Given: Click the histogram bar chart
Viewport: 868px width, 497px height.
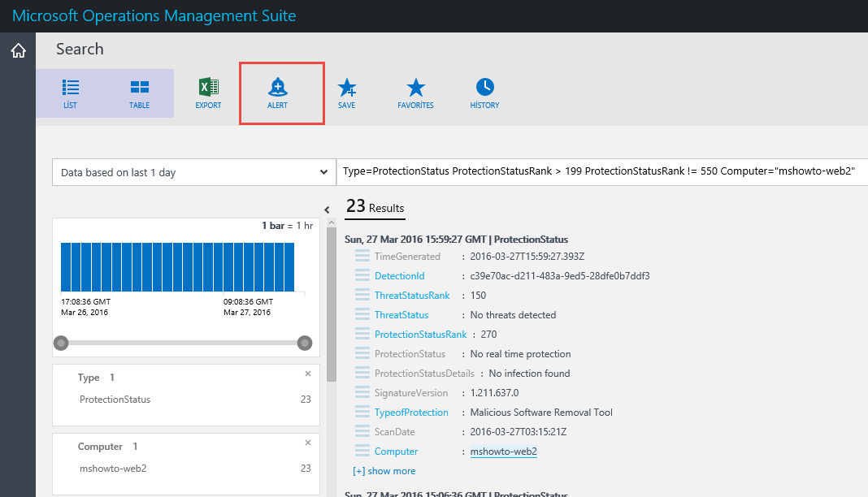Looking at the screenshot, I should pyautogui.click(x=177, y=267).
